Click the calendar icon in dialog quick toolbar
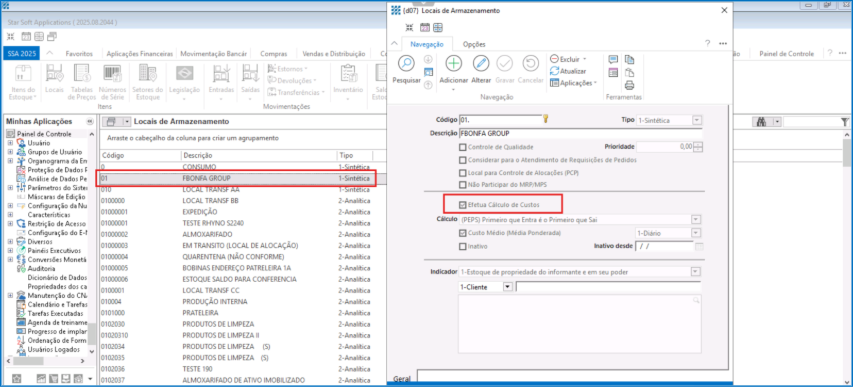 coord(425,28)
